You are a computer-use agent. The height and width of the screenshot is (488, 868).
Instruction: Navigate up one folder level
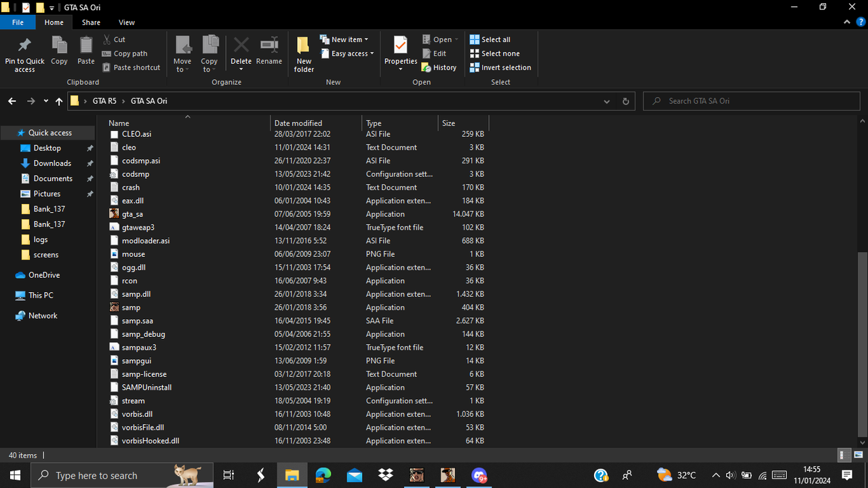pyautogui.click(x=59, y=101)
